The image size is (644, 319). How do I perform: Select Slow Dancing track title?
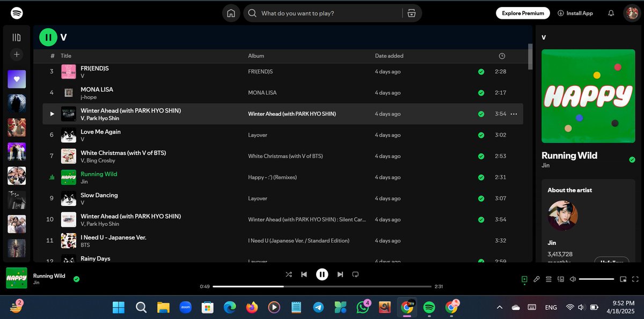[99, 195]
